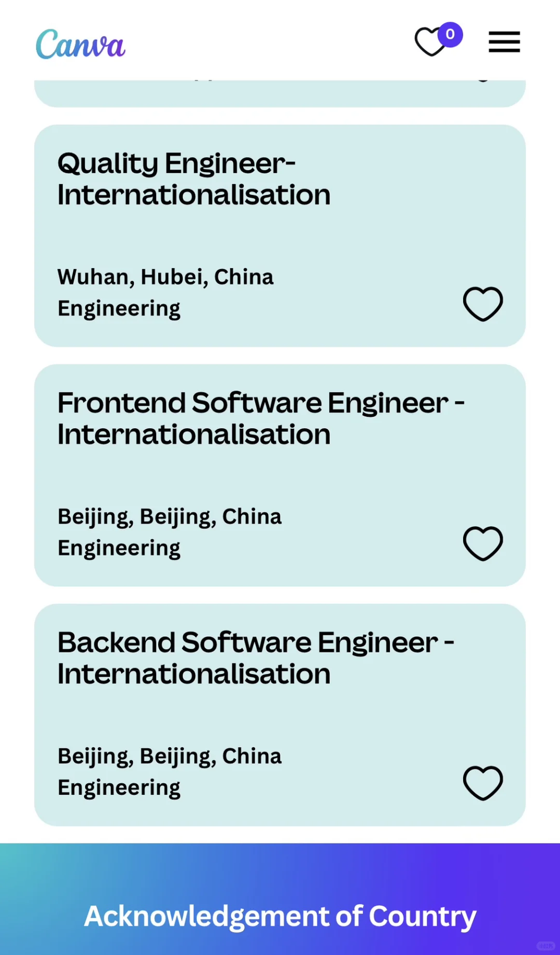The image size is (560, 955).
Task: Click Engineering label on Backend Engineer card
Action: 119,788
